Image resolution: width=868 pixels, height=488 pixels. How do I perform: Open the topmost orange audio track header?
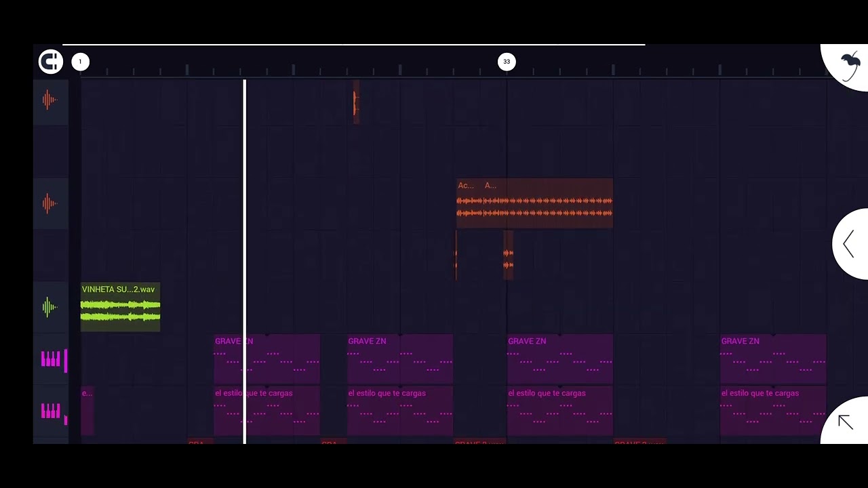tap(50, 101)
